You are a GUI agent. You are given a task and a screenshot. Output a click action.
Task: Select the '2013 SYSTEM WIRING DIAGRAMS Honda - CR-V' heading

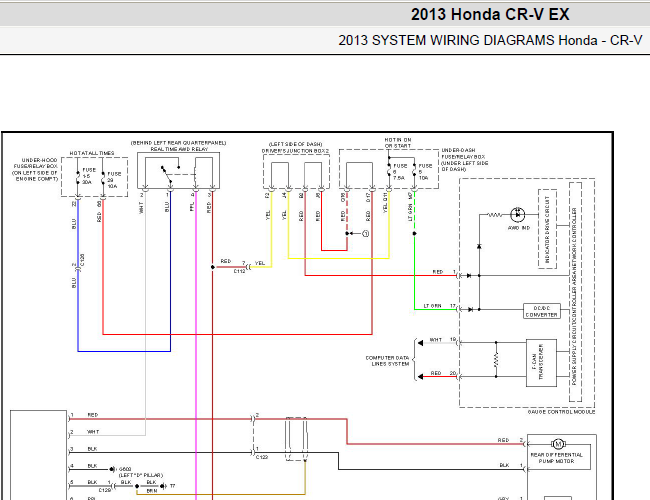[490, 40]
